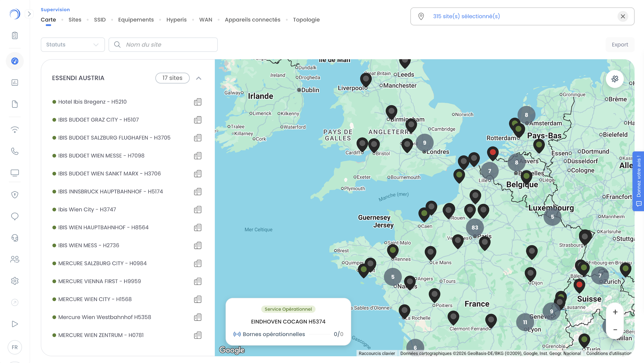Click the EINDHOVEN COCAGN H5374 popup title

(288, 321)
